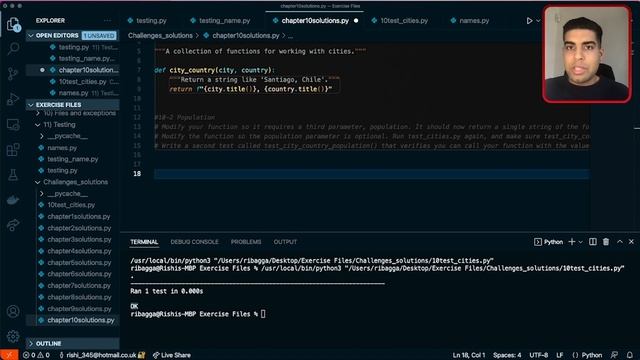
Task: Open Explorer more actions ellipsis
Action: pos(107,20)
